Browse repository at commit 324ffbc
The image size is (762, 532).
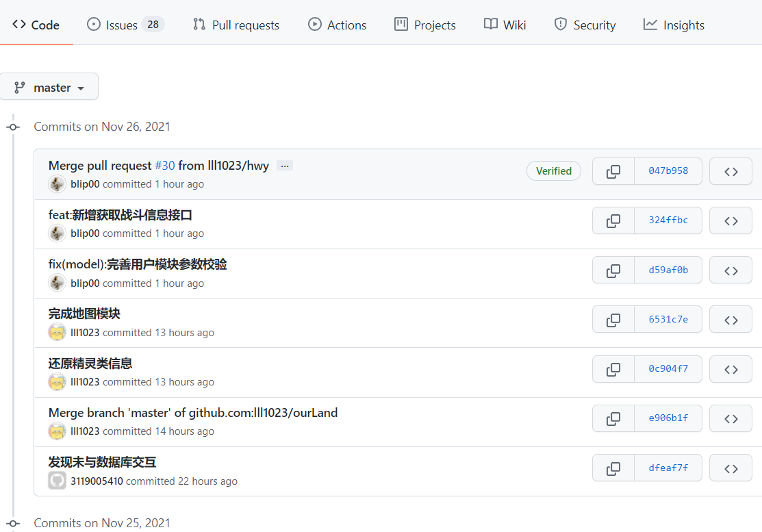pyautogui.click(x=731, y=220)
